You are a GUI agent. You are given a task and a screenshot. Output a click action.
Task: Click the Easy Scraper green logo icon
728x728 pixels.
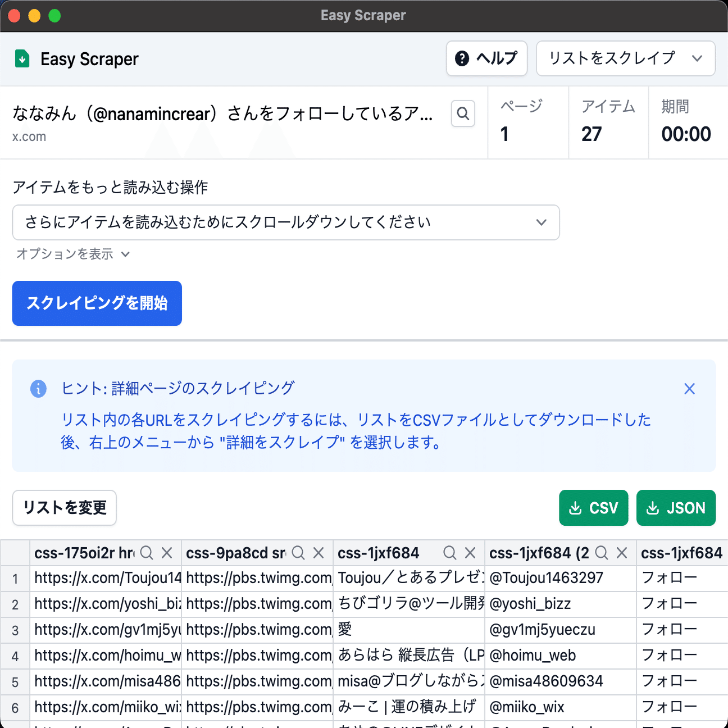click(x=22, y=58)
